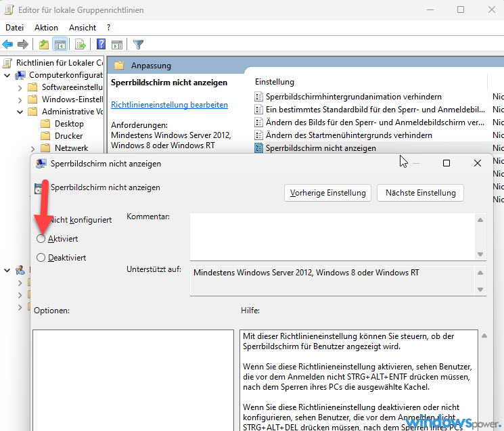Click inside the Kommentar text field

click(x=332, y=237)
